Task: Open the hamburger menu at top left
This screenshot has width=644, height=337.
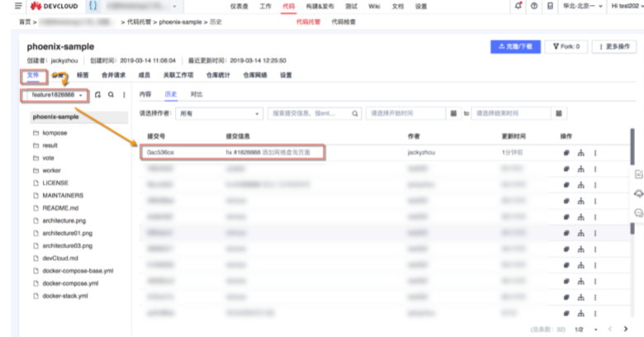Action: [x=18, y=6]
